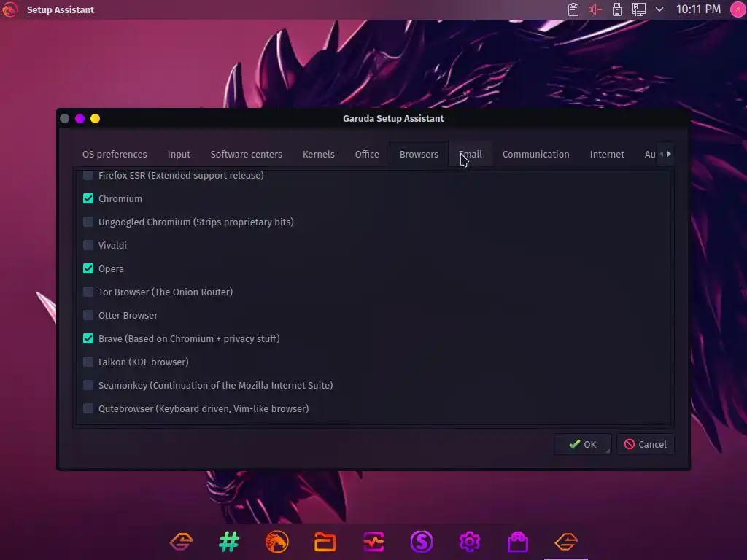Screen dimensions: 747x560
Task: Uncheck the Brave checkbox
Action: click(x=88, y=338)
